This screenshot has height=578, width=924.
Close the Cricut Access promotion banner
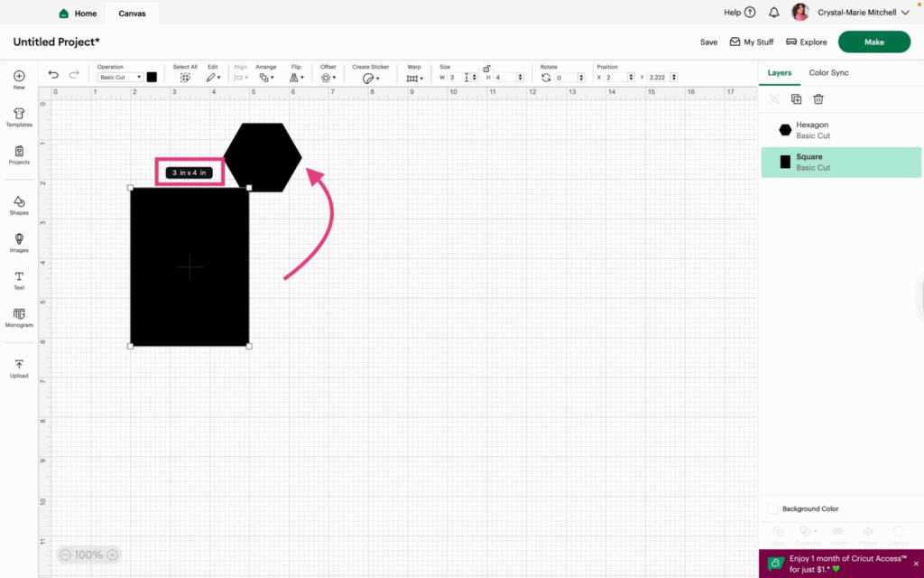916,564
